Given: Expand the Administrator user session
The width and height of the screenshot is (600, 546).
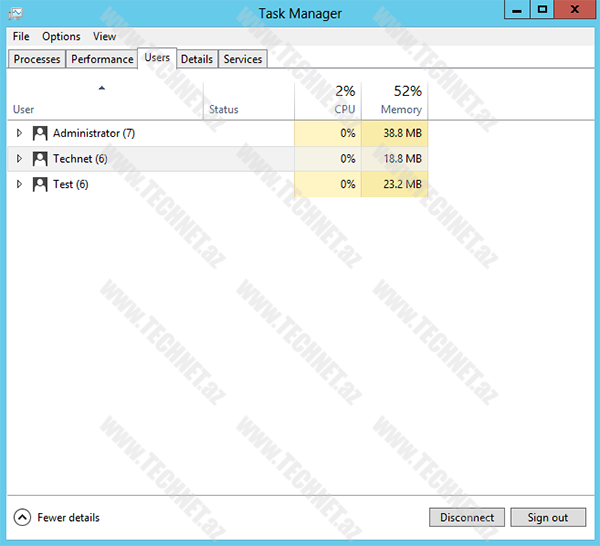Looking at the screenshot, I should (x=19, y=133).
